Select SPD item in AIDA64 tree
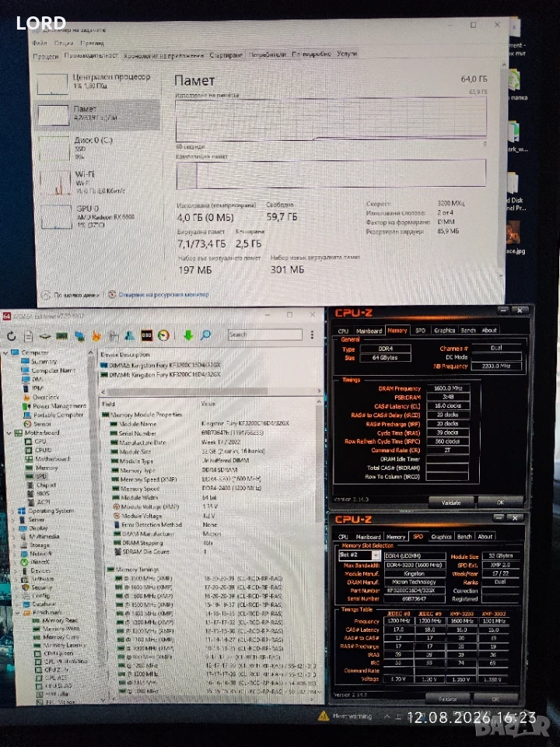 [x=41, y=476]
